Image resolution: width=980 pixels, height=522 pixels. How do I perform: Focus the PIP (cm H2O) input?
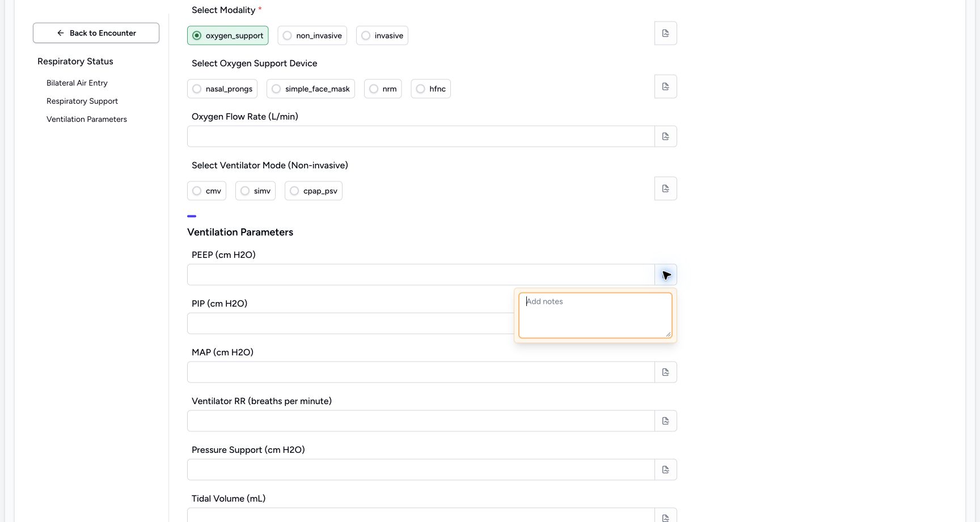click(350, 324)
